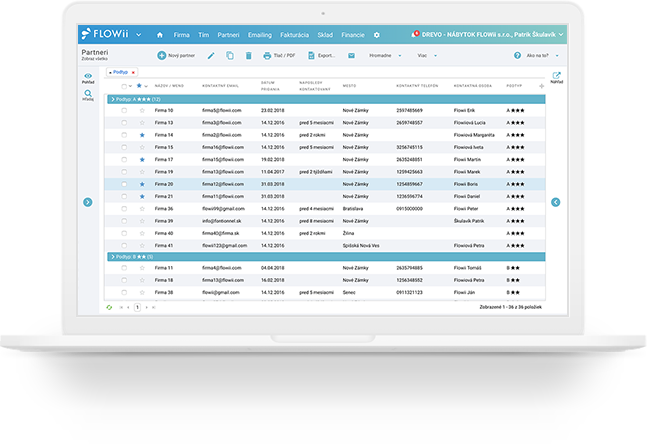Check the box for Firma 11
This screenshot has width=648, height=444.
tap(124, 268)
